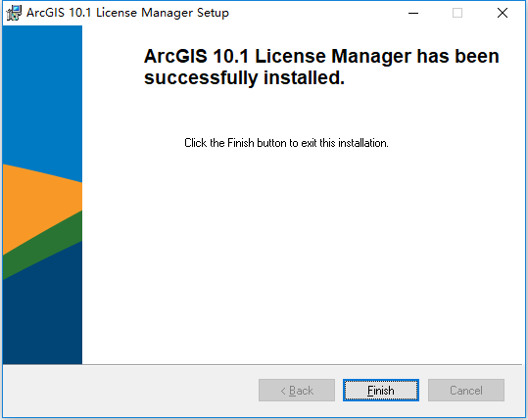Click the disabled maximize window button
The height and width of the screenshot is (420, 528).
point(457,13)
